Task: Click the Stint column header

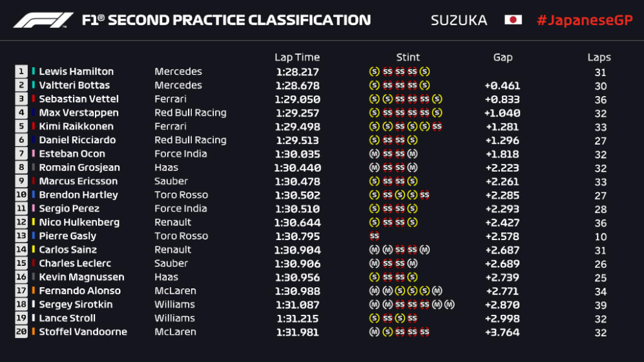Action: point(408,57)
